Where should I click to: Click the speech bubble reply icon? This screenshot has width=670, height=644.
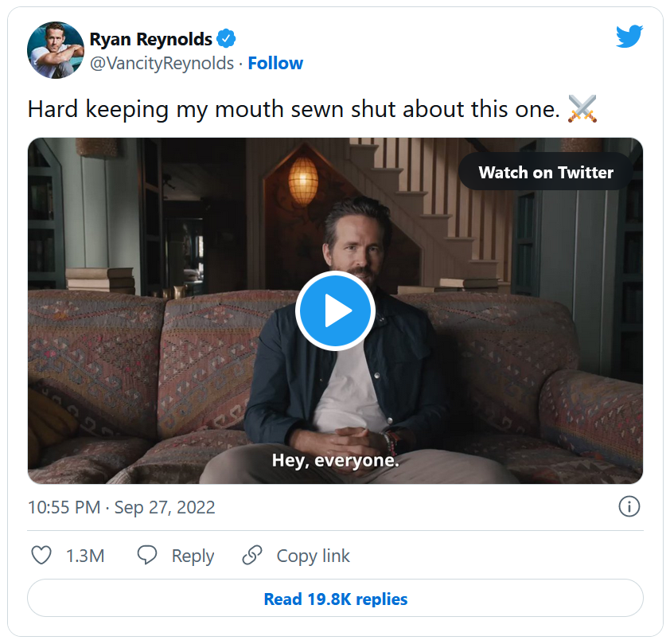point(147,555)
